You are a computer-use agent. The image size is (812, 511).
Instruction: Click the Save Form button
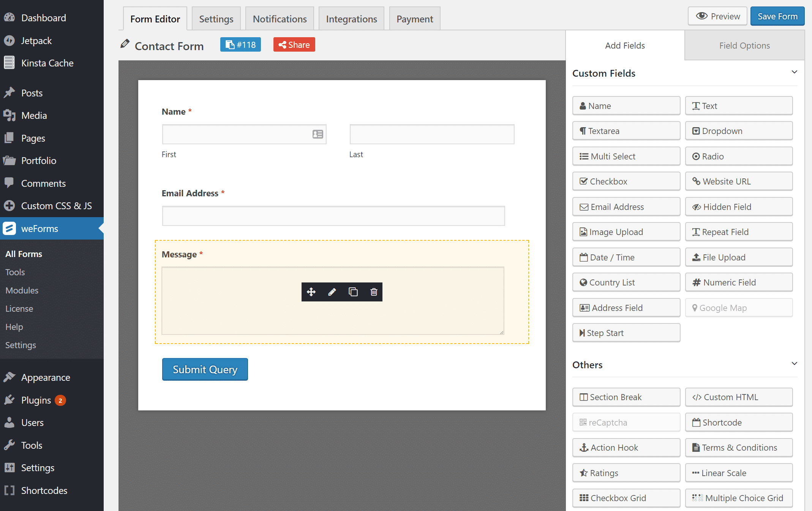(x=777, y=16)
